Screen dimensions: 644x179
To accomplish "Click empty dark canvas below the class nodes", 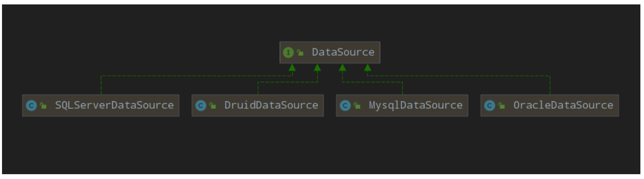I will click(322, 148).
